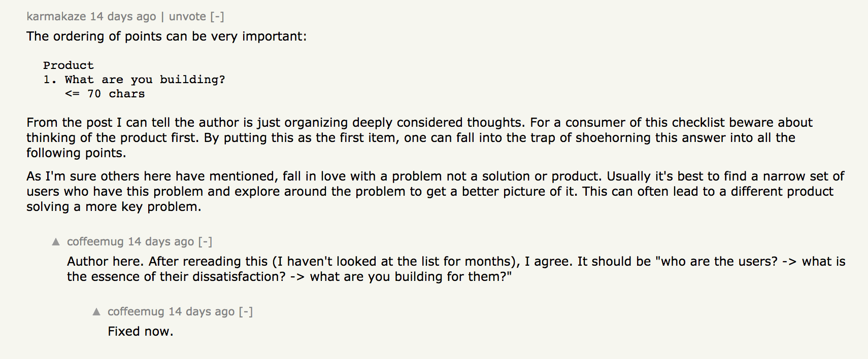Image resolution: width=868 pixels, height=359 pixels.
Task: Collapse the "Fixed now." reply
Action: (x=246, y=312)
